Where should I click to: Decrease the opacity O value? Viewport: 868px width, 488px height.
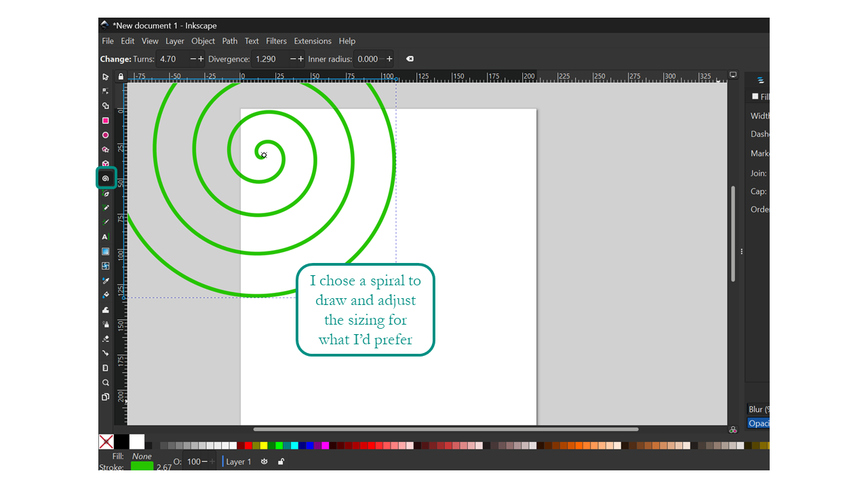point(205,462)
